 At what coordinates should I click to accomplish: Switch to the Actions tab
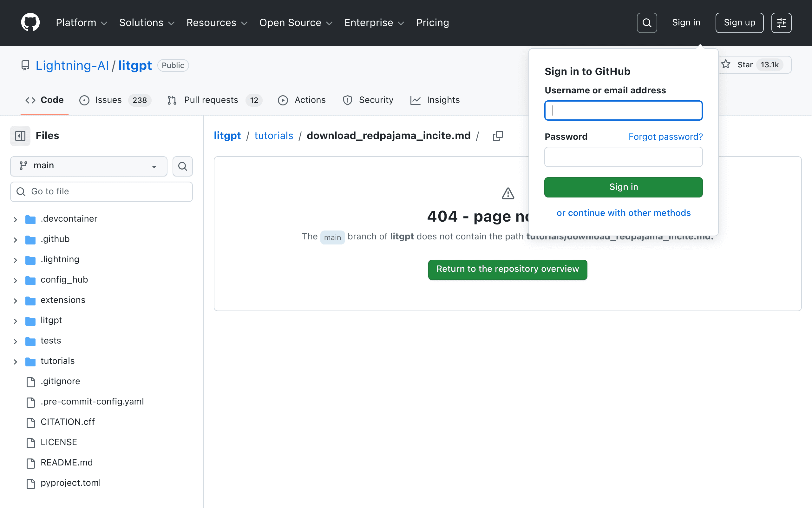(302, 100)
